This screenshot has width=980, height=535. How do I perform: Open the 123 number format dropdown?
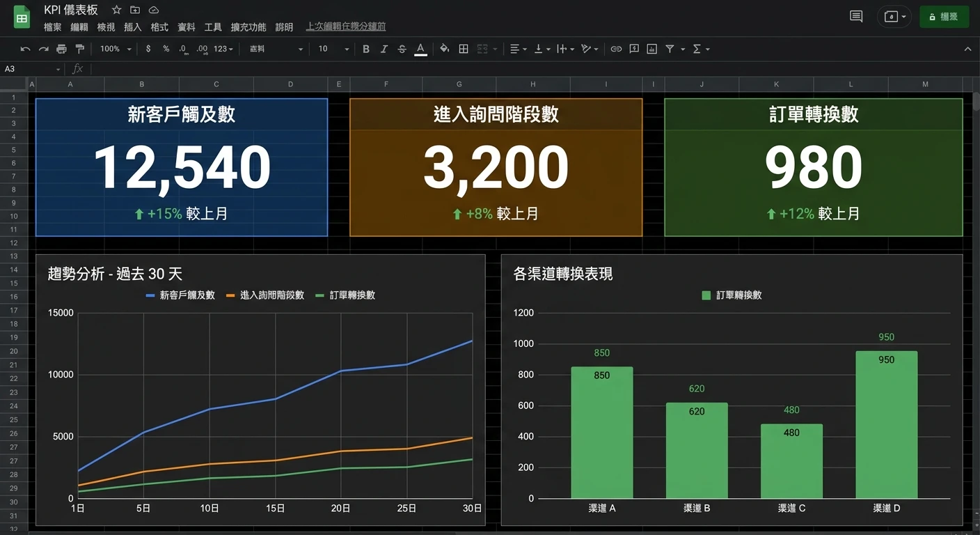point(223,49)
